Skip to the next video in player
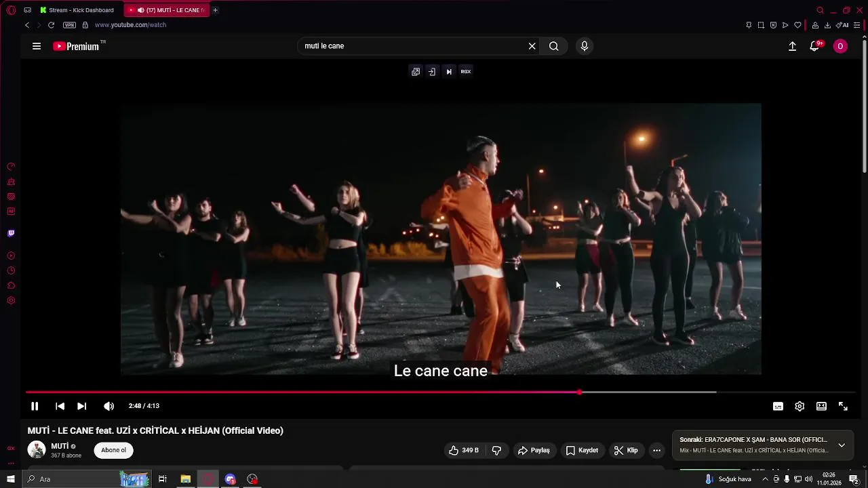Viewport: 868px width, 488px height. pyautogui.click(x=81, y=406)
